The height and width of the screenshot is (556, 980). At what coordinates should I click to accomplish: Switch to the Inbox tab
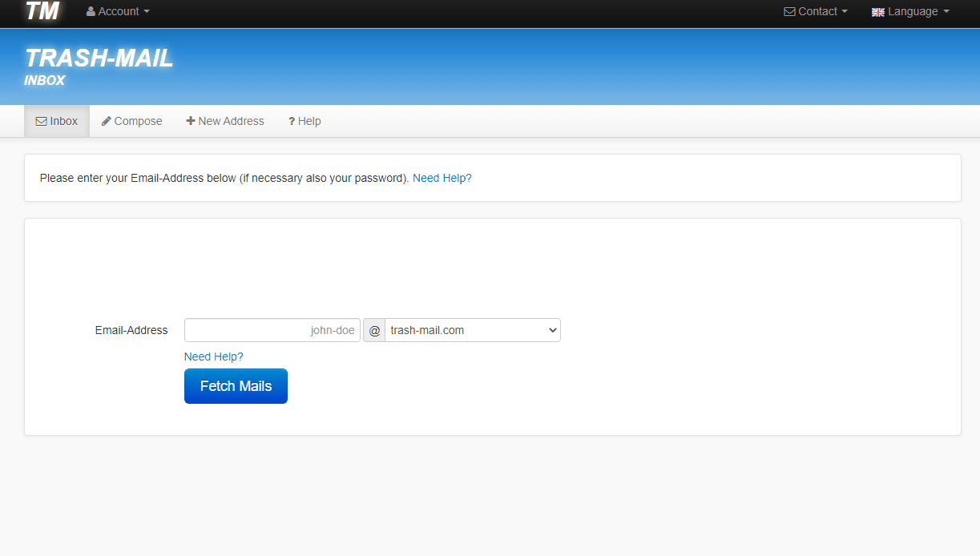tap(57, 121)
